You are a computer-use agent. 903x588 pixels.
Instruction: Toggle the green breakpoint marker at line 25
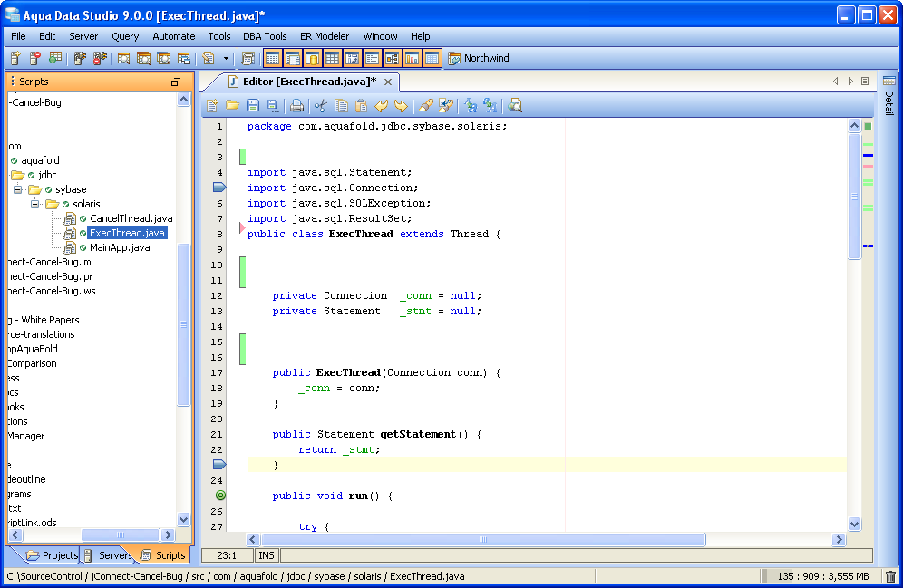220,496
